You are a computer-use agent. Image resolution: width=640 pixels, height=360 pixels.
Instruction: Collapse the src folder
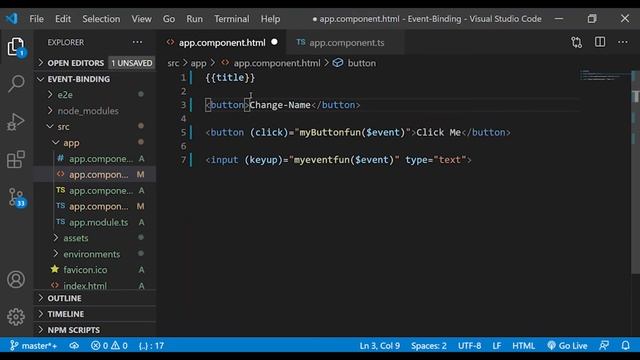[x=63, y=127]
